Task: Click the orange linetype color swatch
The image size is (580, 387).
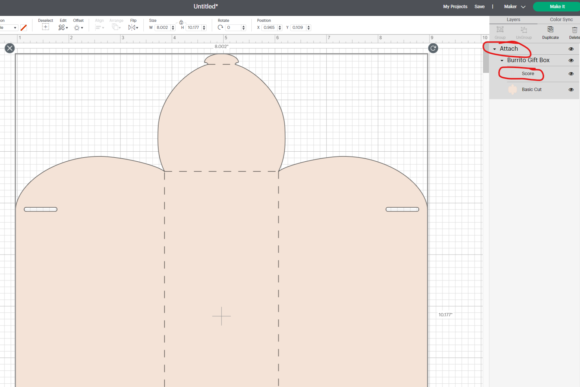Action: point(24,27)
